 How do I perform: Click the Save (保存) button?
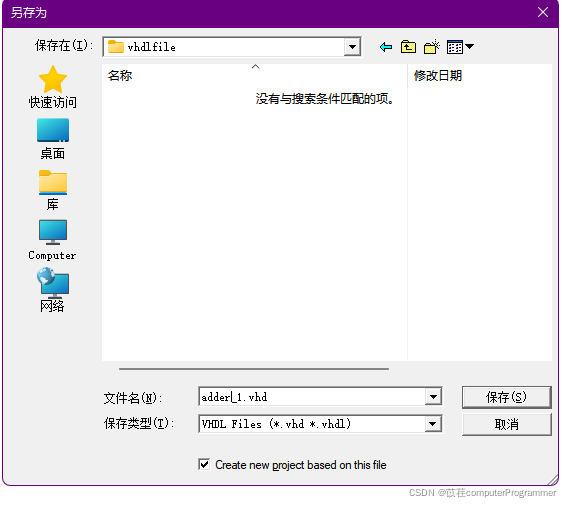click(506, 397)
